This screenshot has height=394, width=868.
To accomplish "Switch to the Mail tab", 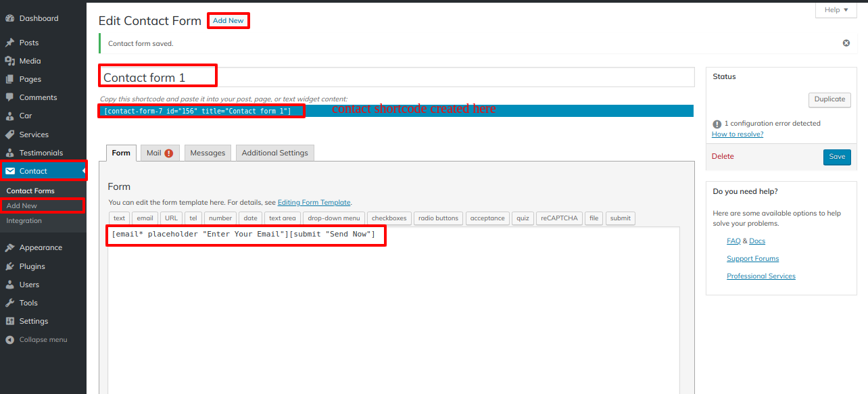I will click(160, 153).
